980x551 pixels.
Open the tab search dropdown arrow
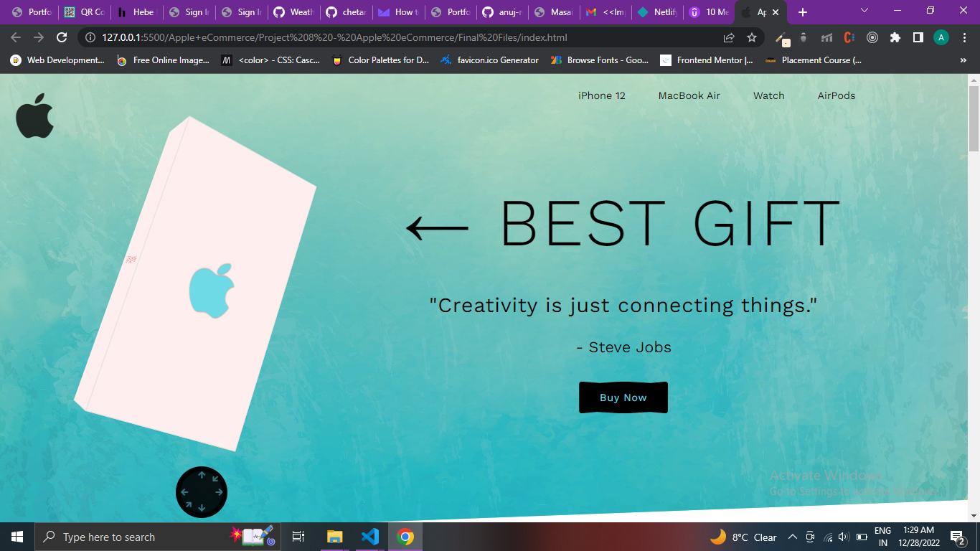coord(864,12)
